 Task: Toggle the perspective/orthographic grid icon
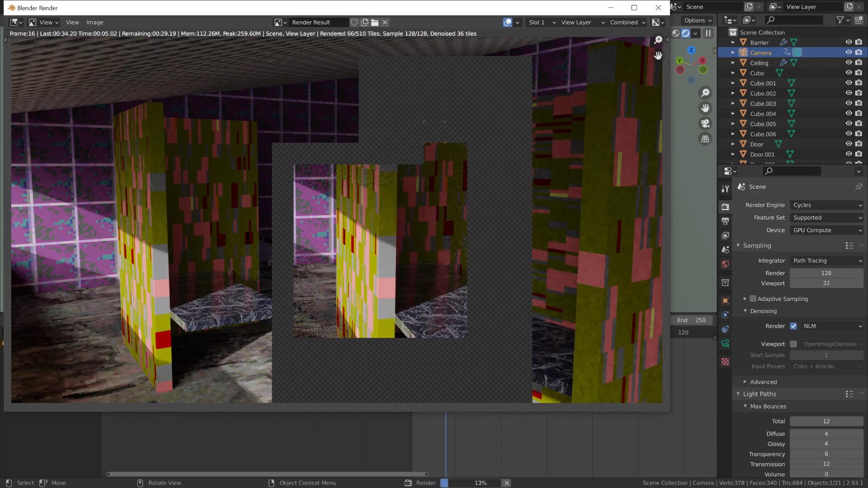705,139
